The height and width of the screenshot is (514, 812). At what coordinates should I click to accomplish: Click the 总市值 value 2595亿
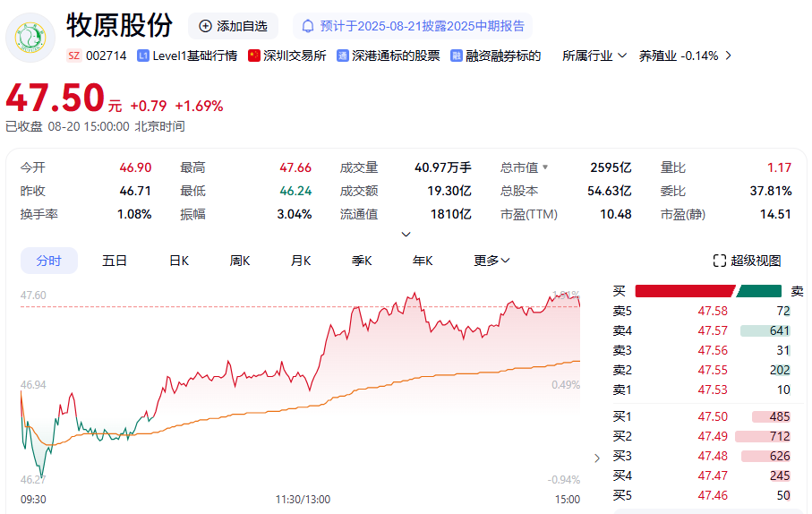click(x=611, y=167)
